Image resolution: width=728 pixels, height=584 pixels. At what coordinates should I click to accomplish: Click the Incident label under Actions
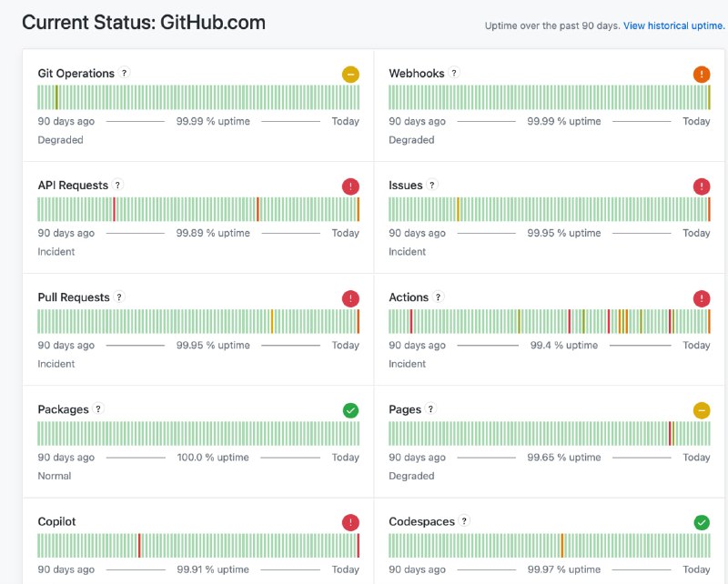(x=407, y=364)
